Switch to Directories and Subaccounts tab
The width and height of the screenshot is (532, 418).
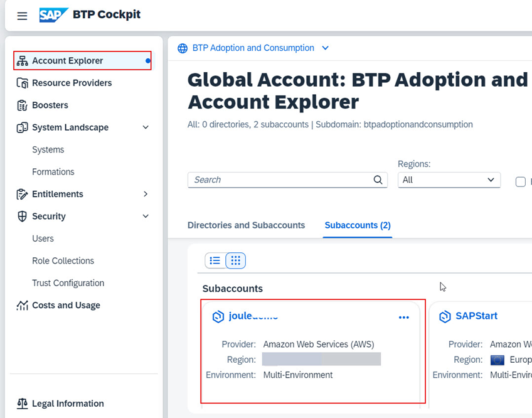pyautogui.click(x=246, y=225)
